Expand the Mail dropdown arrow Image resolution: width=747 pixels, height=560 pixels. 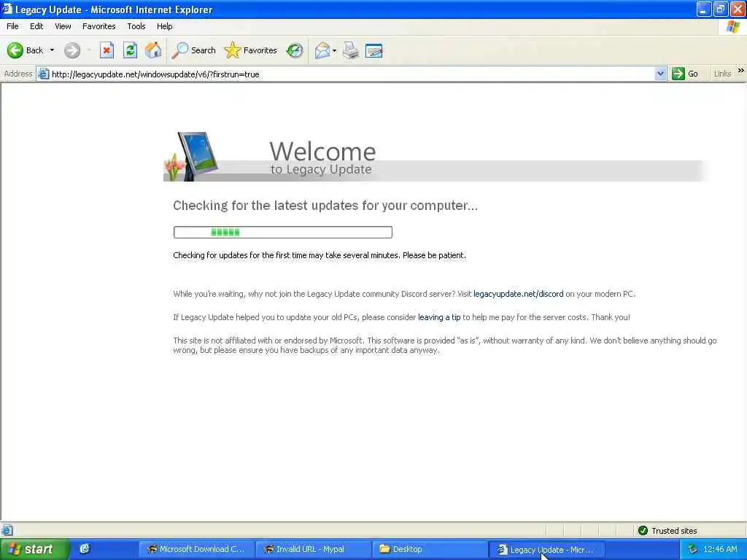pos(334,50)
